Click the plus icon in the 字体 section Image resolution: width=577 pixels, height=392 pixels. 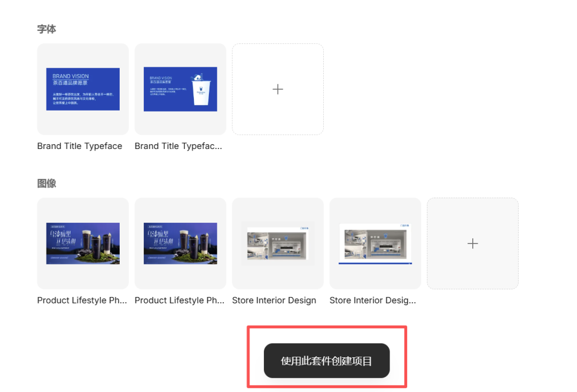click(277, 89)
